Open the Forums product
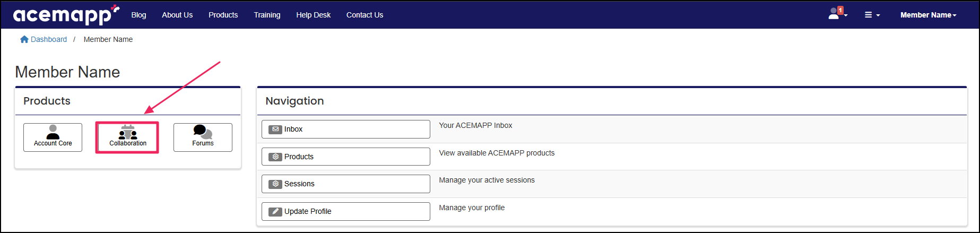Image resolution: width=980 pixels, height=233 pixels. 203,137
